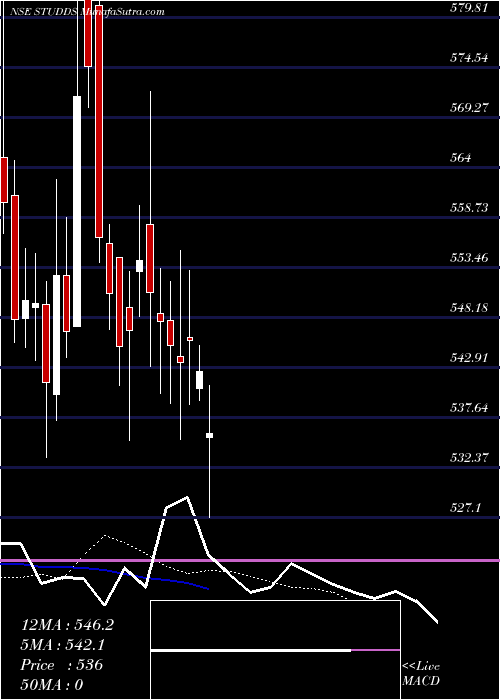Image resolution: width=500 pixels, height=700 pixels.
Task: Click the 569.27 price axis label
Action: [467, 108]
